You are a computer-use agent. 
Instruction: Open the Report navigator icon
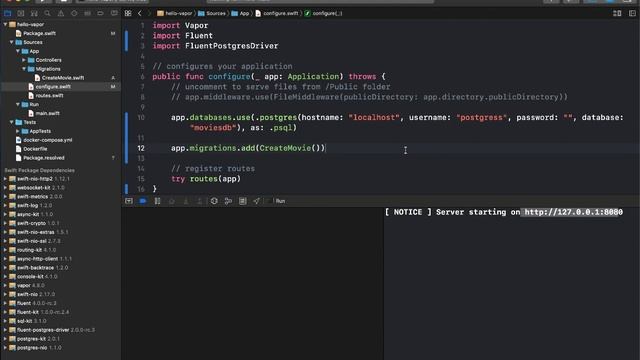click(114, 13)
